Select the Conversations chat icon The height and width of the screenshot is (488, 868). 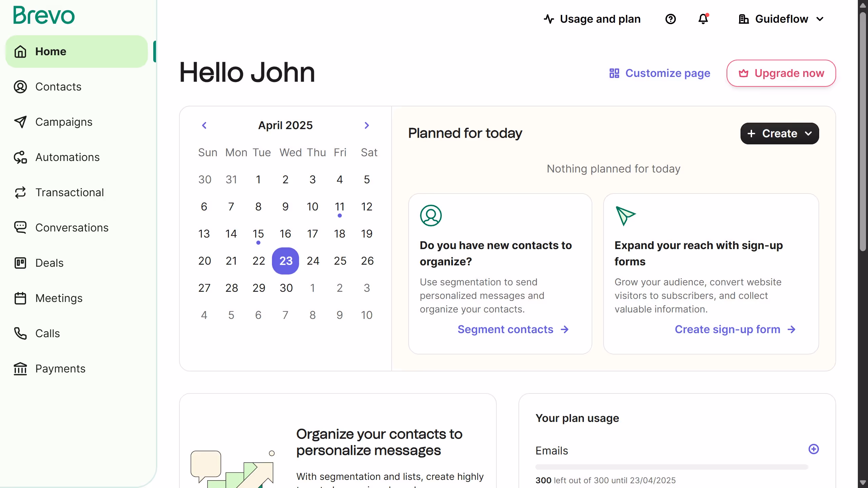click(20, 227)
